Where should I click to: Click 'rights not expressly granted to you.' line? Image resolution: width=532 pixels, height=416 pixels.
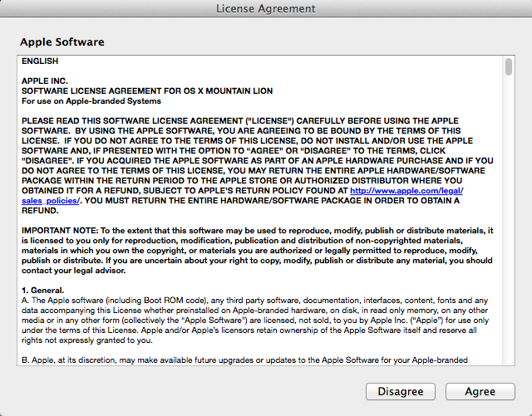87,340
